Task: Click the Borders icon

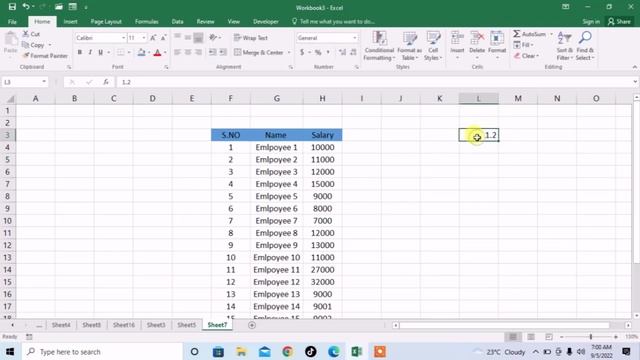Action: (x=121, y=52)
